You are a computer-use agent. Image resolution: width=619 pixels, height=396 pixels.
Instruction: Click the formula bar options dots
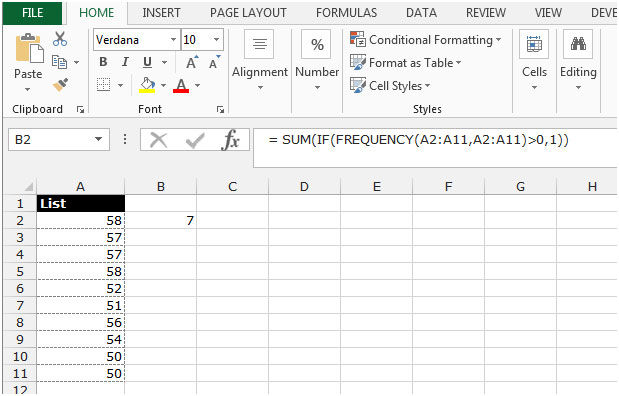(x=125, y=139)
